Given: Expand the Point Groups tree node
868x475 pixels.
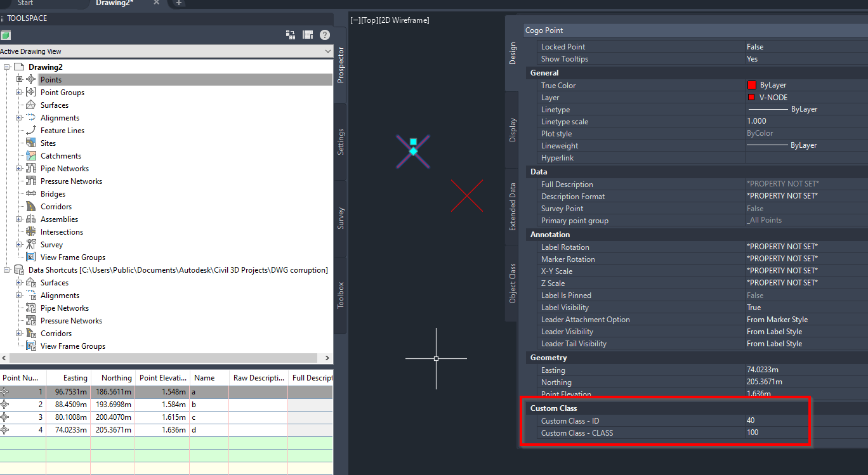Looking at the screenshot, I should [x=19, y=92].
